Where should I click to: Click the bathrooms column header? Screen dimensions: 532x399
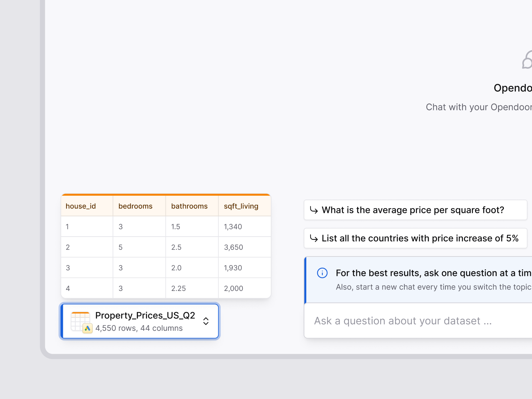[189, 206]
